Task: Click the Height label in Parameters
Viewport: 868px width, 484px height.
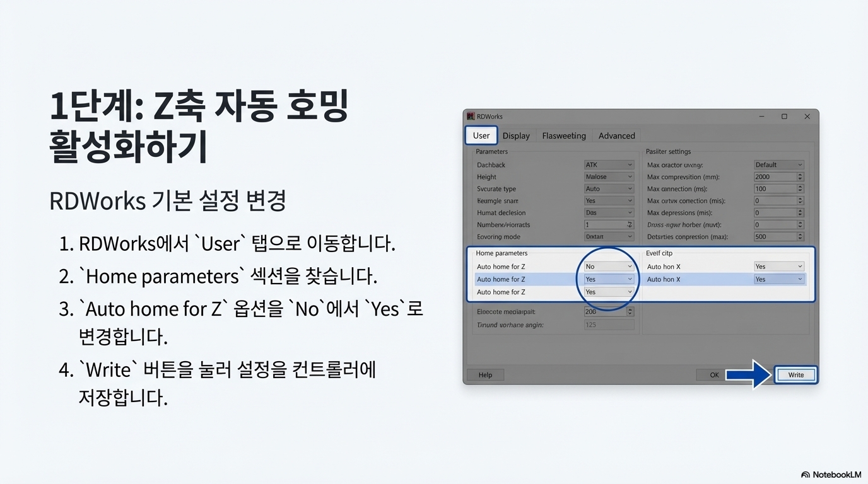Action: (486, 177)
